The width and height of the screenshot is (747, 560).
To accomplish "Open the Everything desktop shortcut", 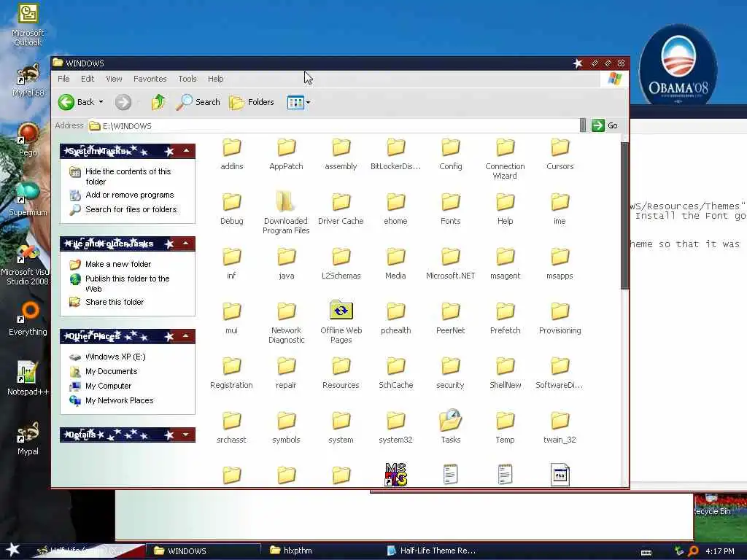I will coord(28,319).
